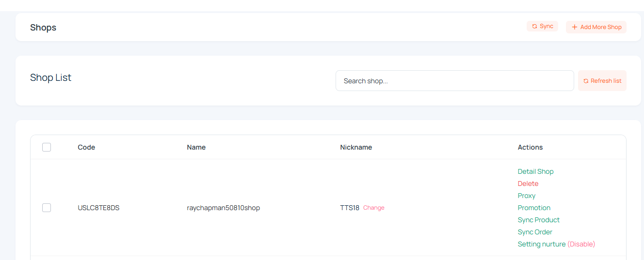Click the Sync Order link
644x260 pixels.
[x=535, y=232]
